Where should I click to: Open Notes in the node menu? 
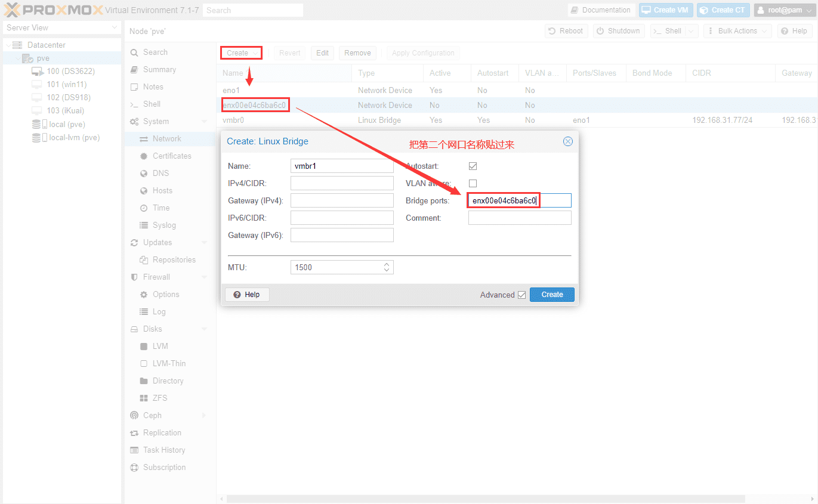153,87
